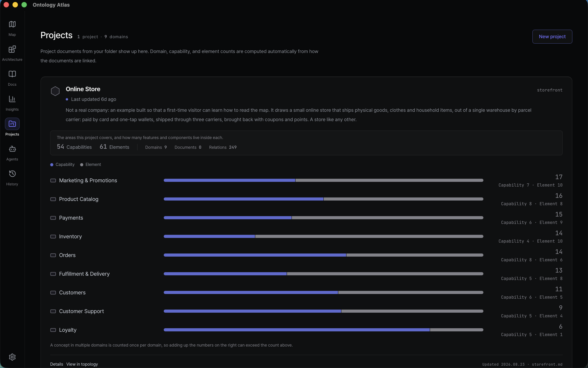
Task: Click the Fulfillment & Delivery domain icon
Action: [53, 274]
